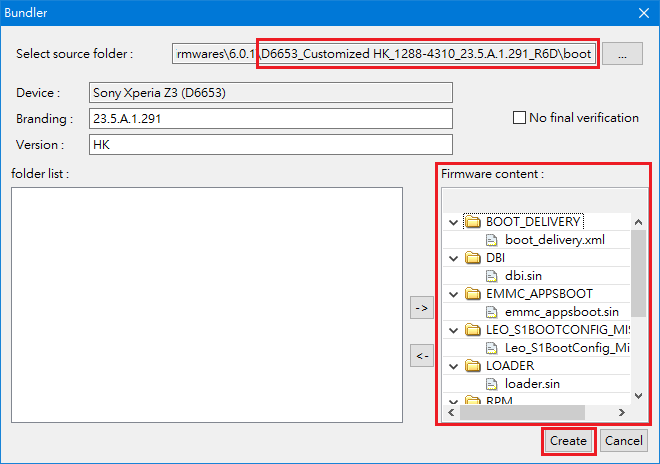Open the source folder browse button

[623, 53]
